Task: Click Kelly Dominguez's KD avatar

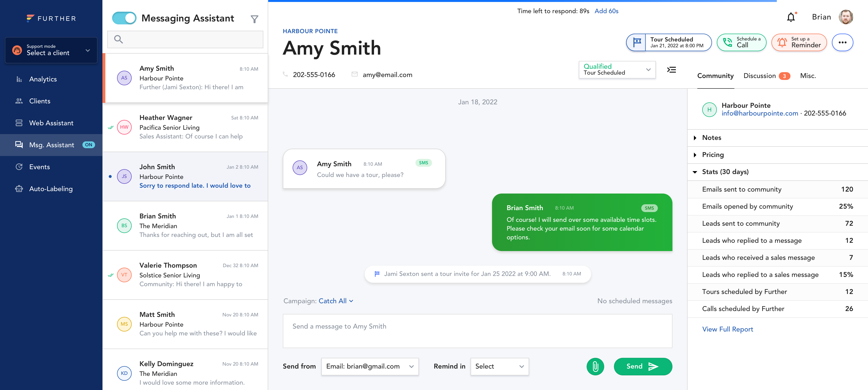Action: (124, 373)
